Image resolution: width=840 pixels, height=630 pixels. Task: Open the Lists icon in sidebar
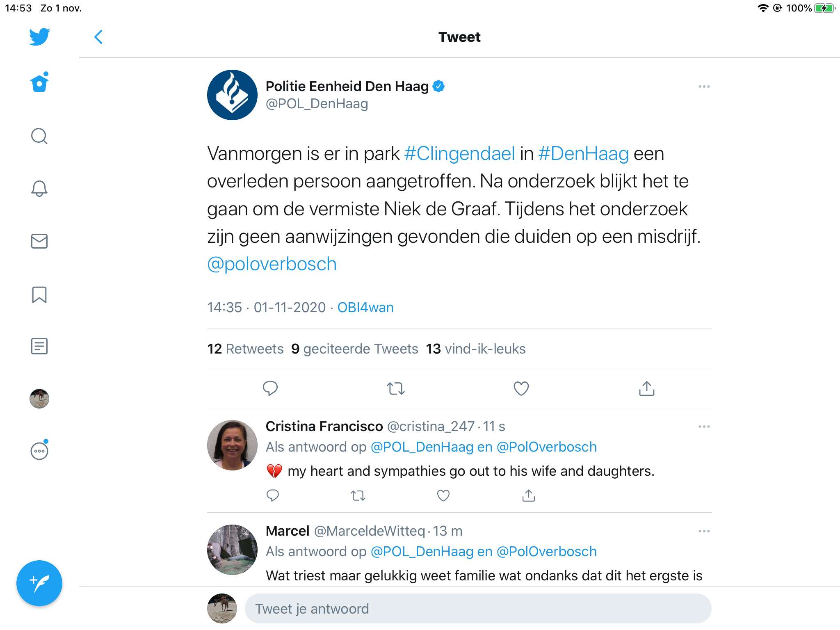[39, 346]
